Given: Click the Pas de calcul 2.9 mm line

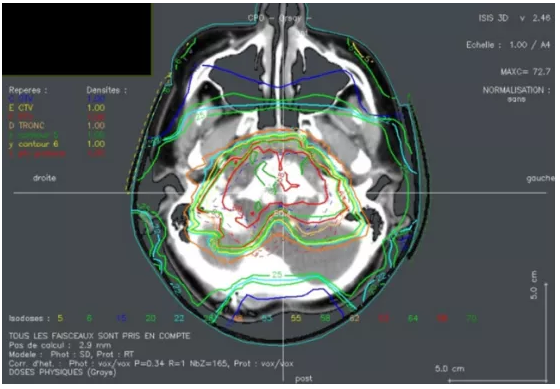Looking at the screenshot, I should (x=60, y=345).
